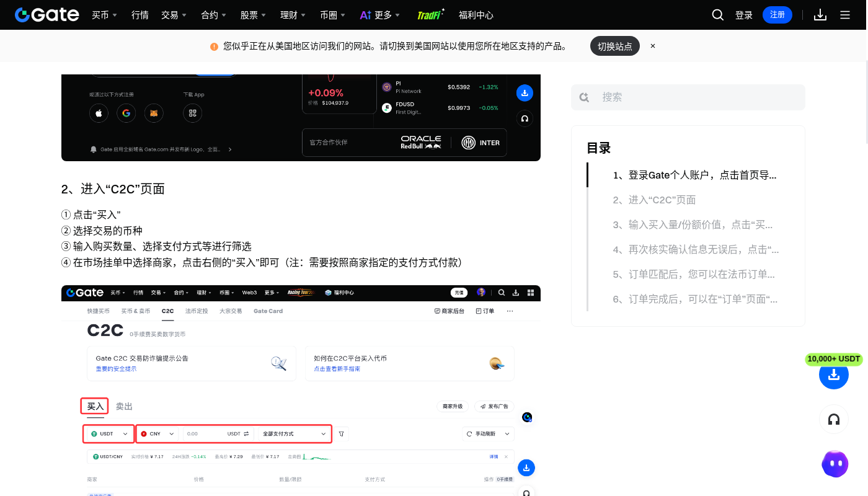Viewport: 868px width, 496px height.
Task: Expand the AI 更多 dropdown menu
Action: [x=380, y=15]
